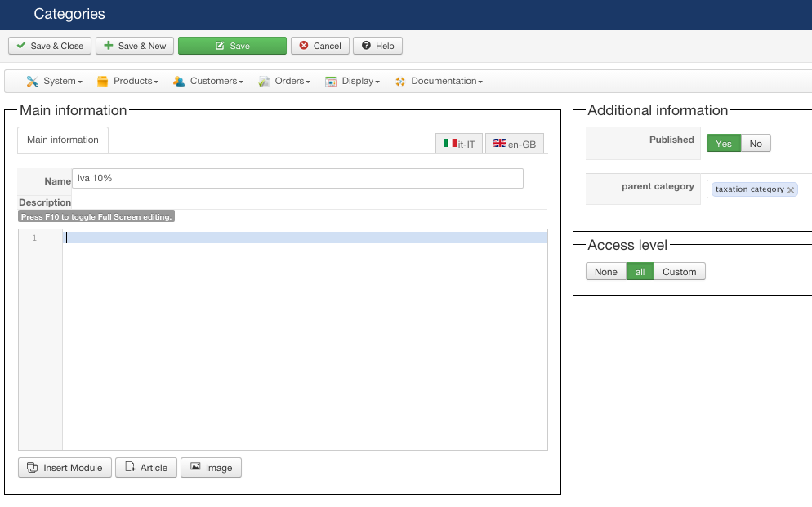Set access level to None

pos(606,272)
